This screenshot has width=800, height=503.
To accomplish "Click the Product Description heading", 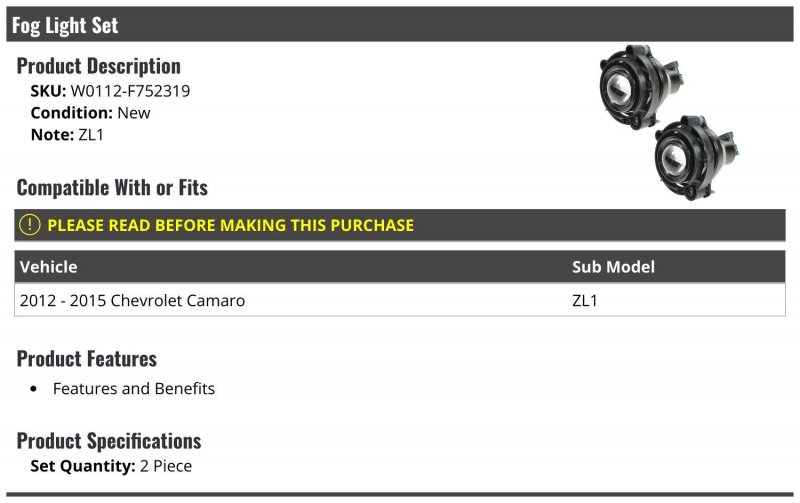I will click(98, 66).
